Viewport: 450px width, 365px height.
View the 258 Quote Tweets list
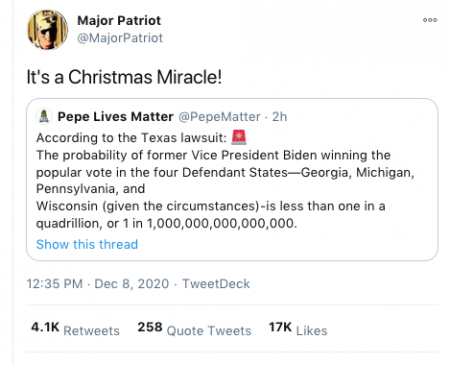(194, 329)
